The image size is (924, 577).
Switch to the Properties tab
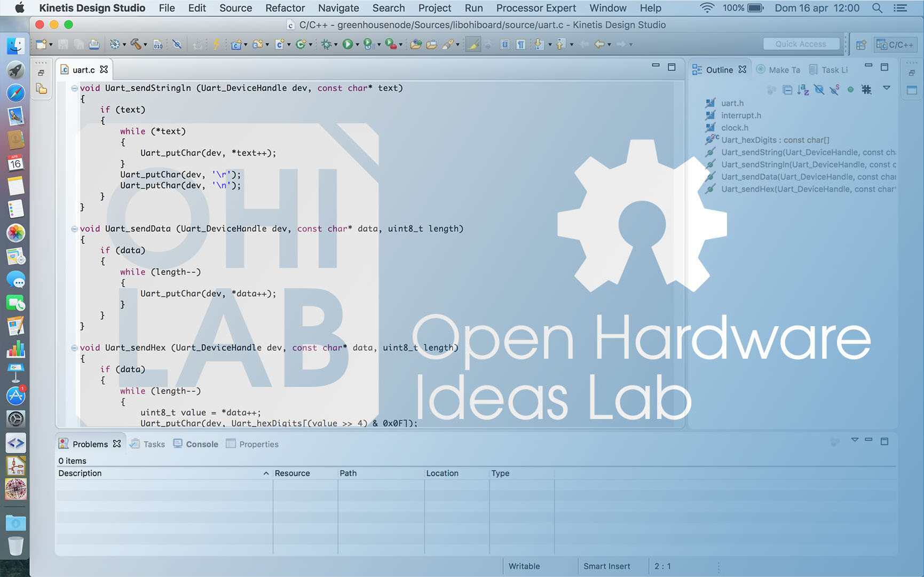252,444
